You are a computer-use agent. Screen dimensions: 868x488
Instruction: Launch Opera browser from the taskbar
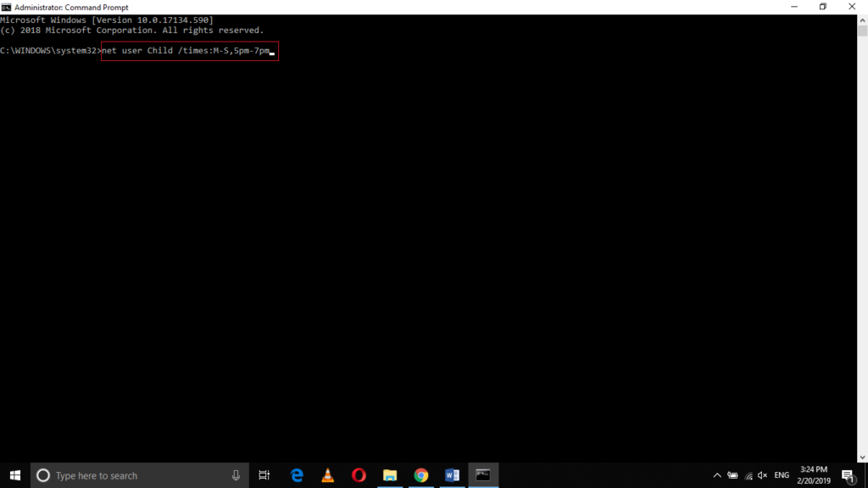[x=359, y=475]
